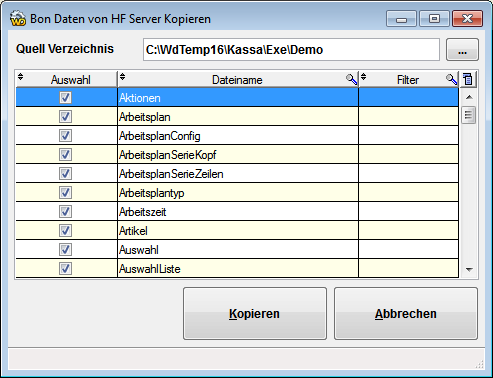Image resolution: width=493 pixels, height=378 pixels.
Task: Click the Quell Verzeichnis path input field
Action: pos(291,50)
